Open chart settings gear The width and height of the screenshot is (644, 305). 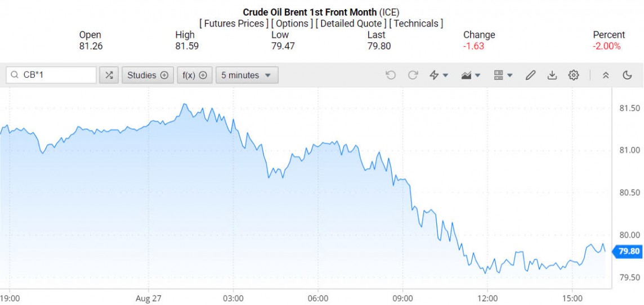coord(574,75)
